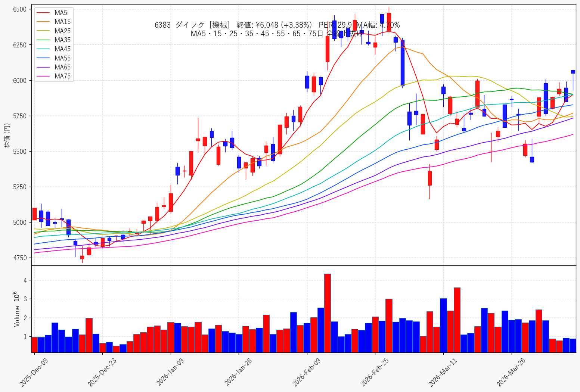Click the 6500 price axis label
Viewport: 580px width, 392px height.
pyautogui.click(x=20, y=9)
